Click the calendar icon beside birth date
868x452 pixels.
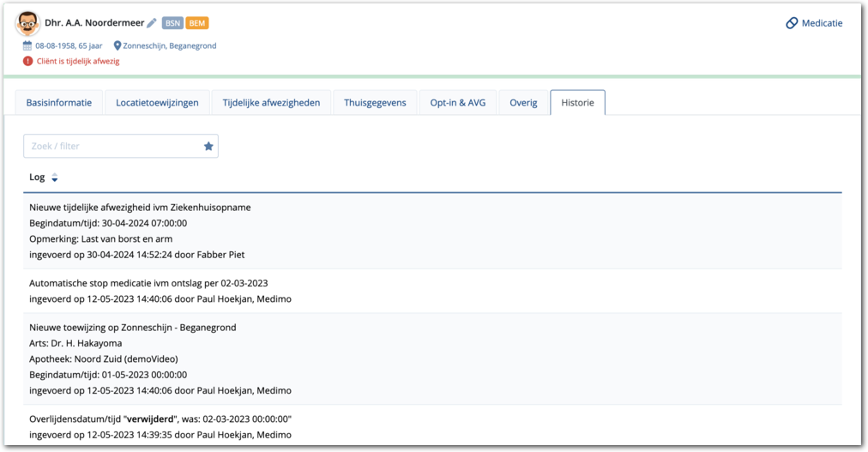tap(27, 45)
